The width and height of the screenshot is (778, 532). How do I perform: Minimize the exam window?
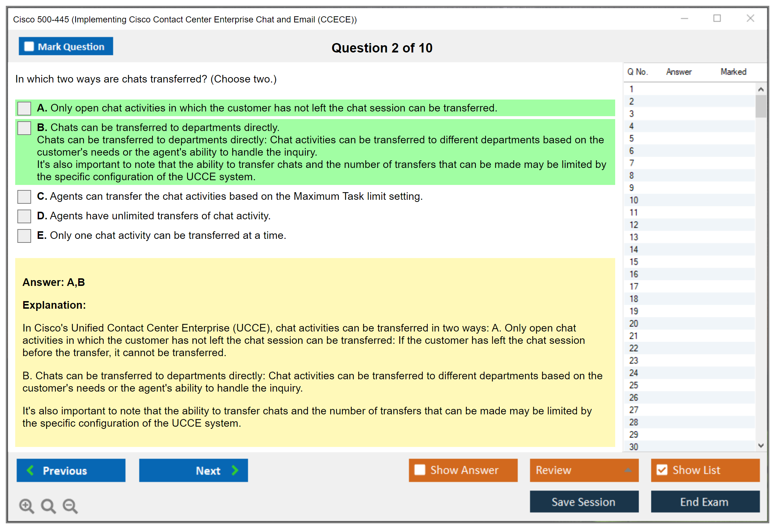(684, 18)
